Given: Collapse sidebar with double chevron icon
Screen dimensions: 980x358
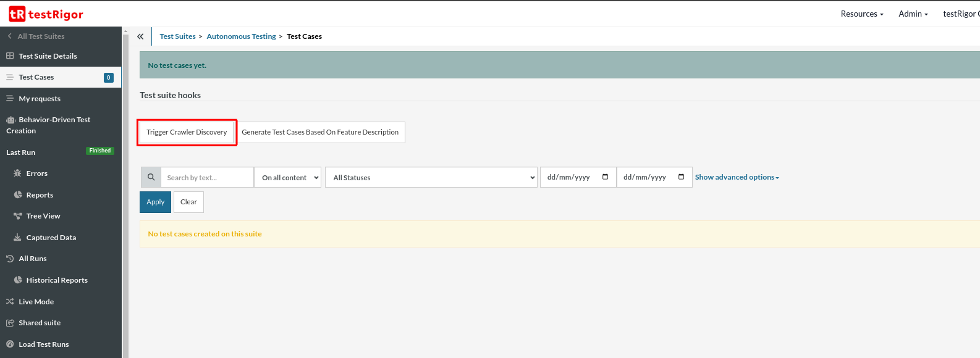Looking at the screenshot, I should (x=140, y=36).
